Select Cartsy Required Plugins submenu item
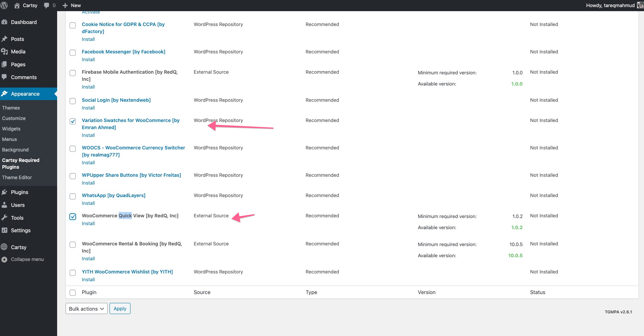 tap(21, 164)
